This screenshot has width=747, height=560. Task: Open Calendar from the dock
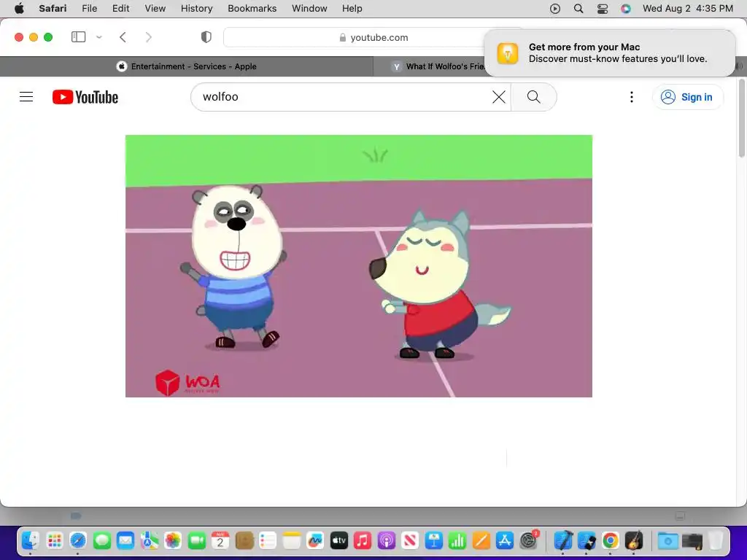pos(220,540)
